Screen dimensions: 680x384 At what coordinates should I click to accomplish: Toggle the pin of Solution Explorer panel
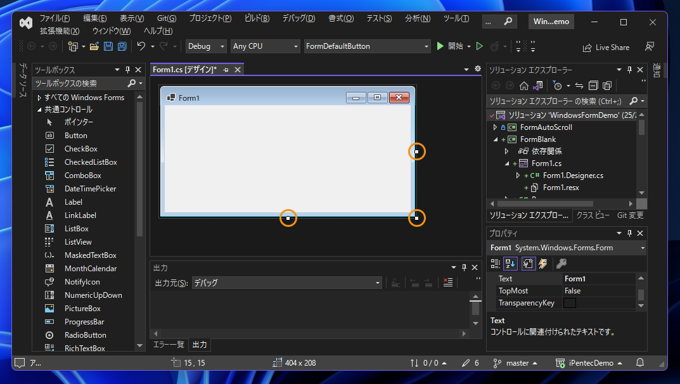(629, 70)
